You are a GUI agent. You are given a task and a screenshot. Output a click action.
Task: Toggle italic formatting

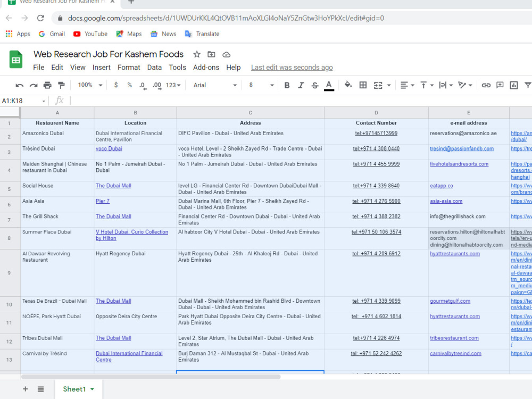[x=301, y=85]
